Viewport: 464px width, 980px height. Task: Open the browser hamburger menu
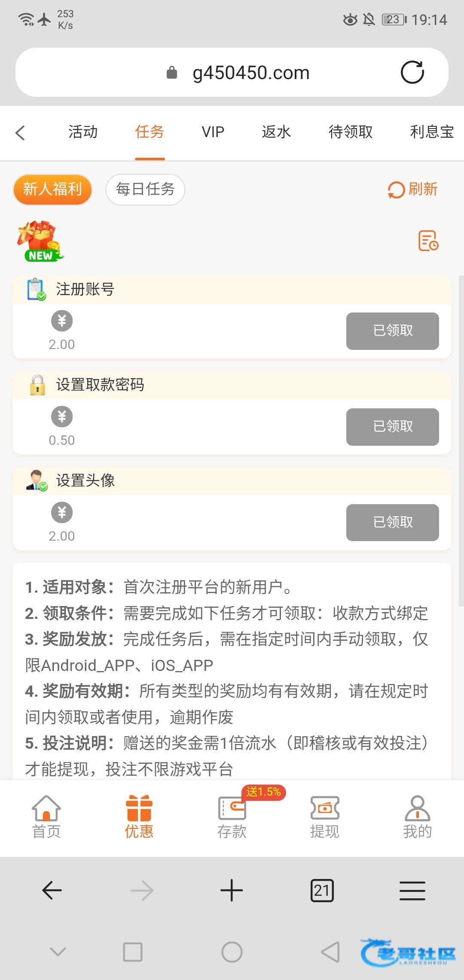tap(412, 890)
